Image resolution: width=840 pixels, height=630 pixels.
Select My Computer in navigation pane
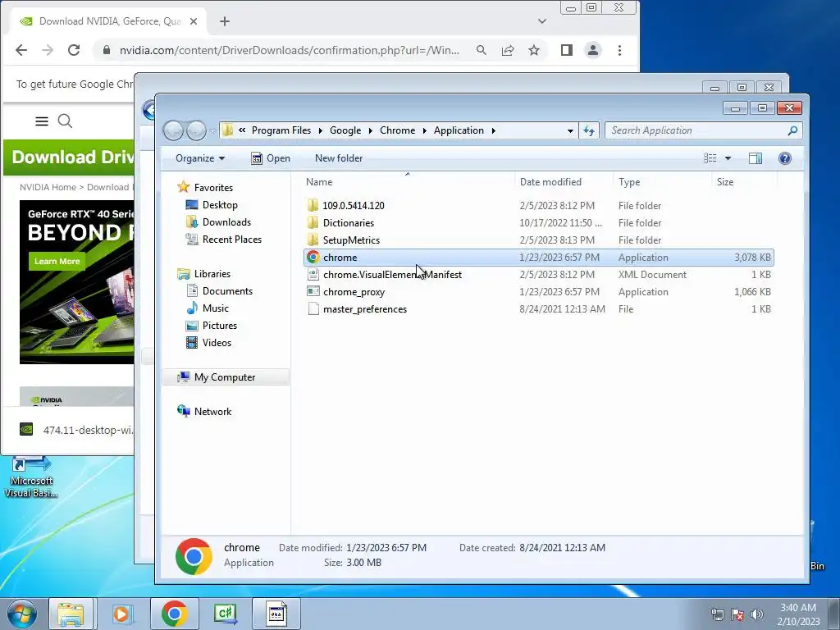pyautogui.click(x=225, y=377)
